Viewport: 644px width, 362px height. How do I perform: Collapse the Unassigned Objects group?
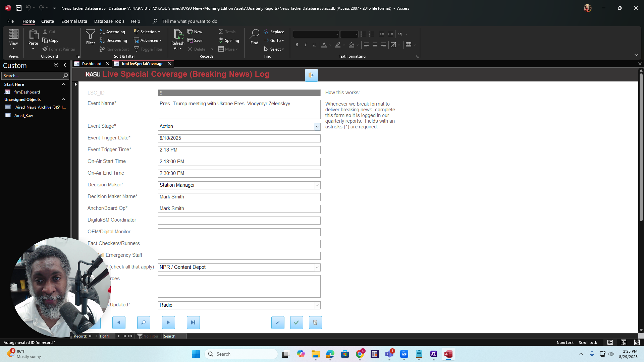coord(64,100)
